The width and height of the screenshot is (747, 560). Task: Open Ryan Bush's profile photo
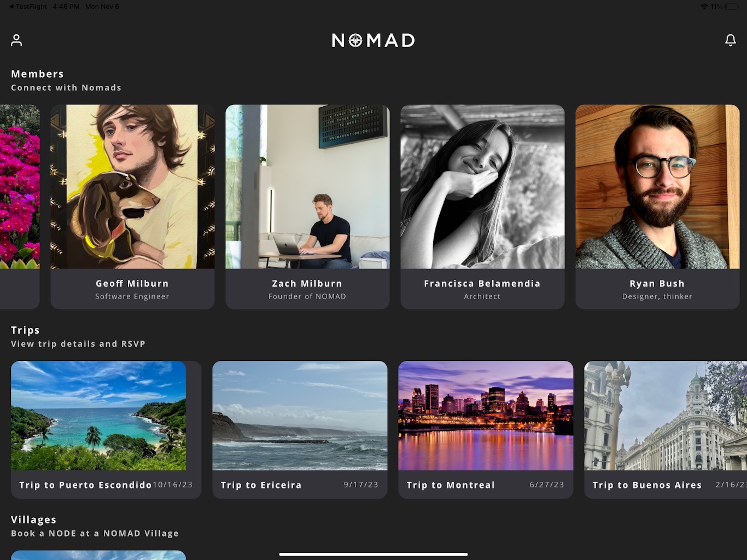click(657, 187)
